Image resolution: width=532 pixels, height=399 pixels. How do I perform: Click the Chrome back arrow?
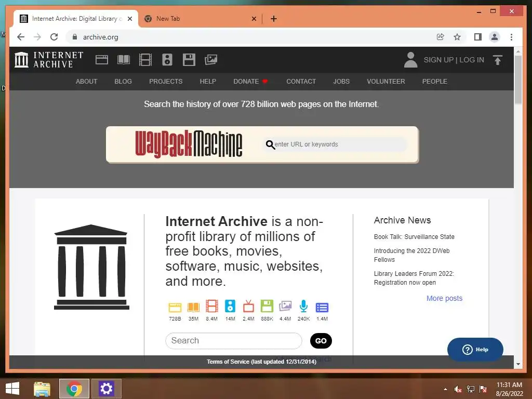click(x=21, y=37)
